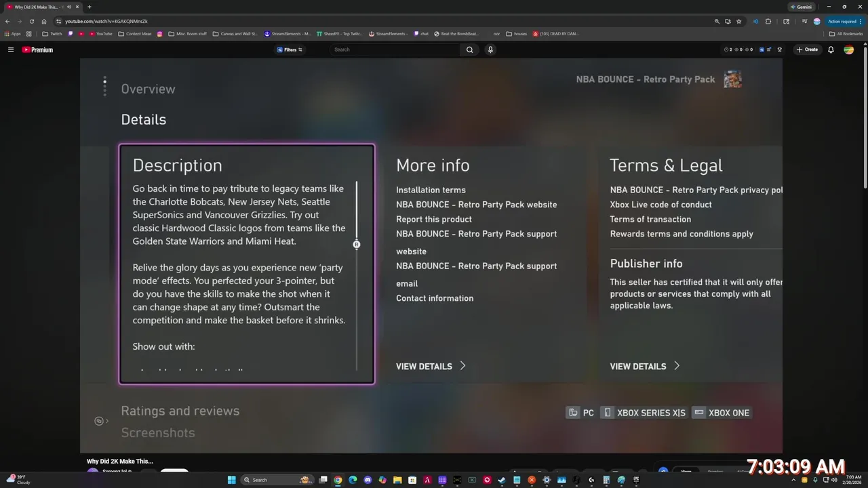The height and width of the screenshot is (488, 868).
Task: Open the Twitch bookmark folder
Action: pyautogui.click(x=52, y=33)
